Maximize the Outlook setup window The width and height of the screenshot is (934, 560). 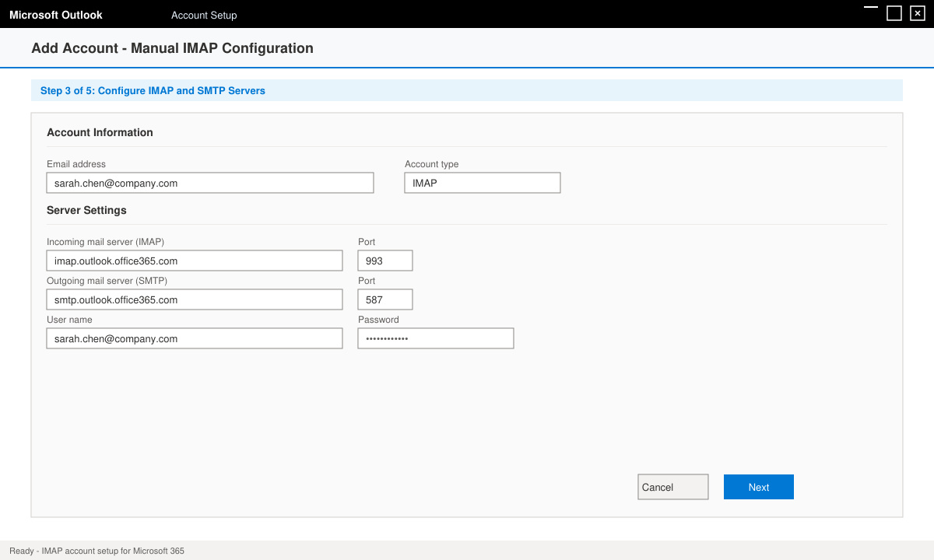[894, 13]
